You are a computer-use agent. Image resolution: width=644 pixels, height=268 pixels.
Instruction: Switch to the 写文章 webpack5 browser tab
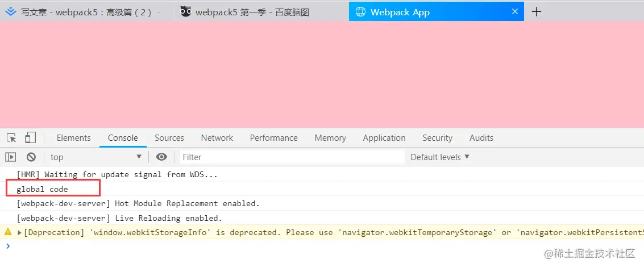[x=87, y=12]
